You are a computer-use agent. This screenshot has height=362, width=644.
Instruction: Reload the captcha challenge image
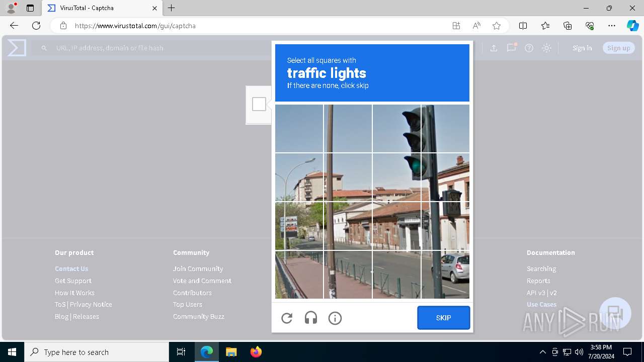point(287,318)
